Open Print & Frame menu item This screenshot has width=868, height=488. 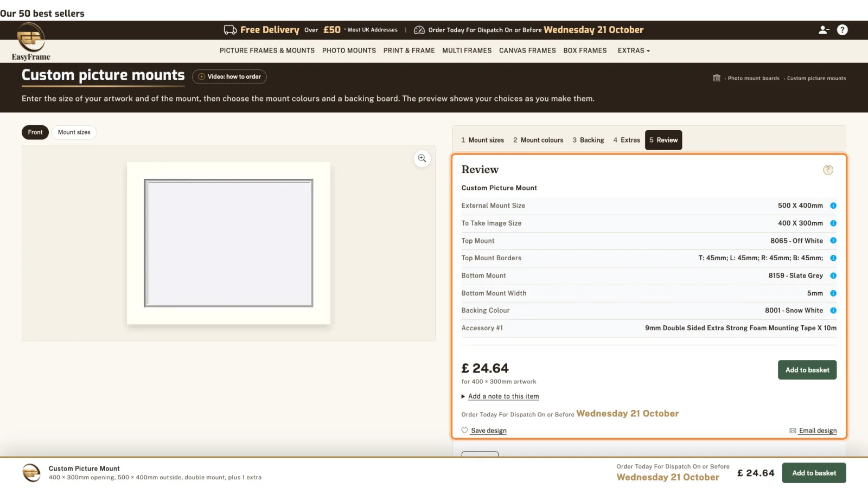(x=409, y=50)
